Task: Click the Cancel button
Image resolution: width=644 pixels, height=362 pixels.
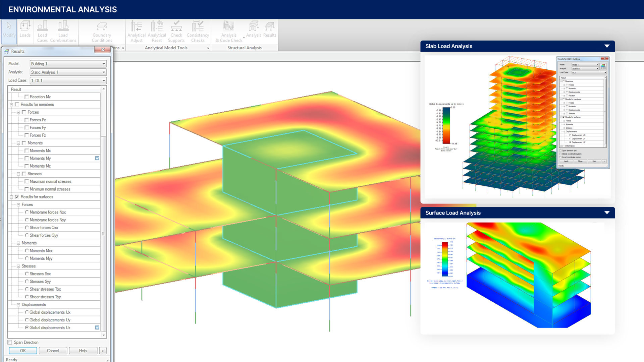Action: (x=53, y=351)
